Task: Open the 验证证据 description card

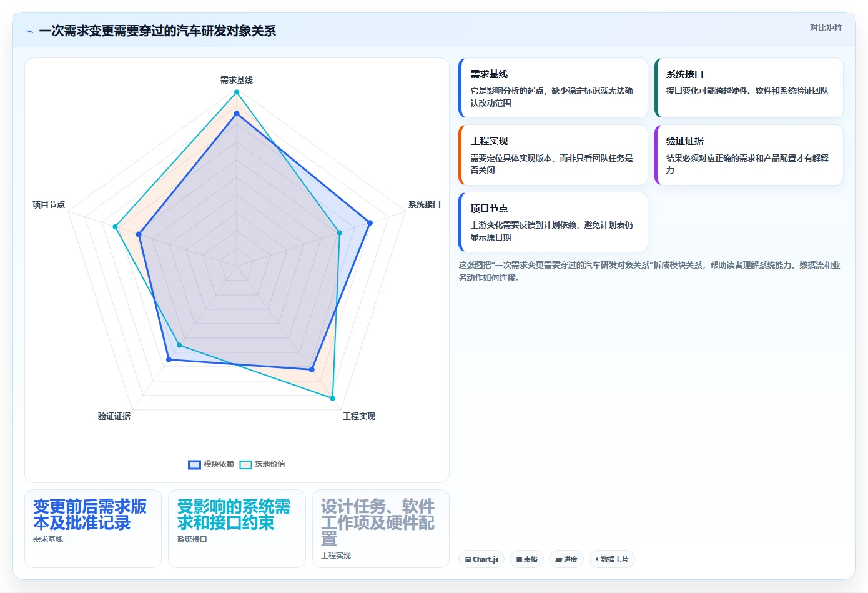Action: 749,155
